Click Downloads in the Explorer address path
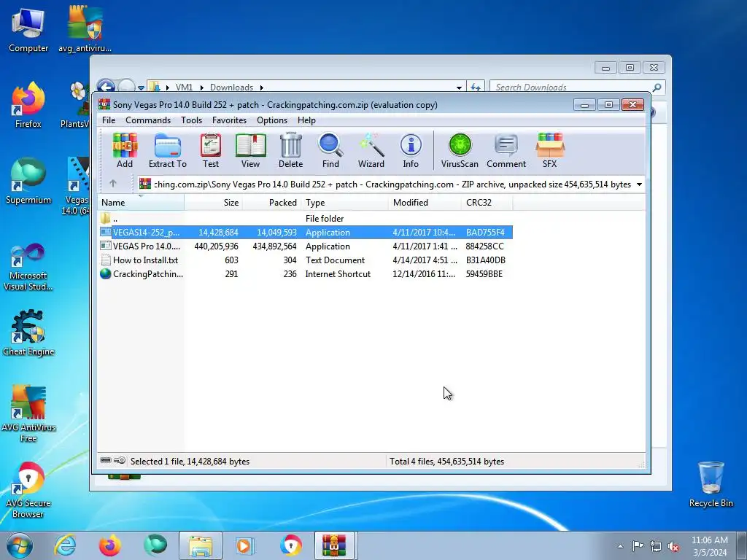 pos(231,87)
